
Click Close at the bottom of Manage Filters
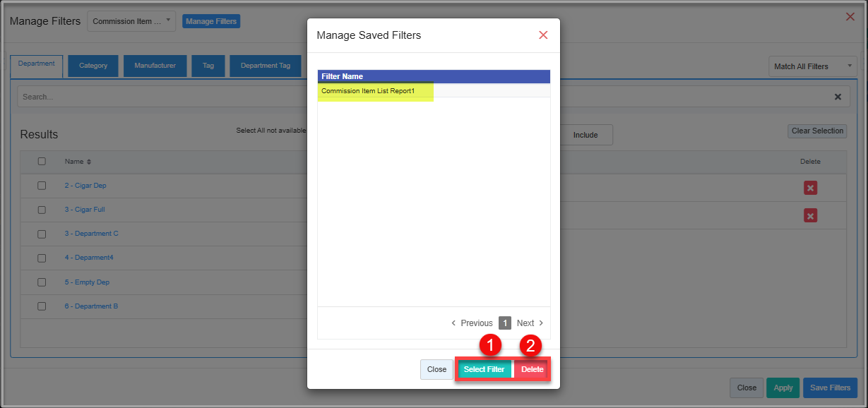(x=747, y=388)
